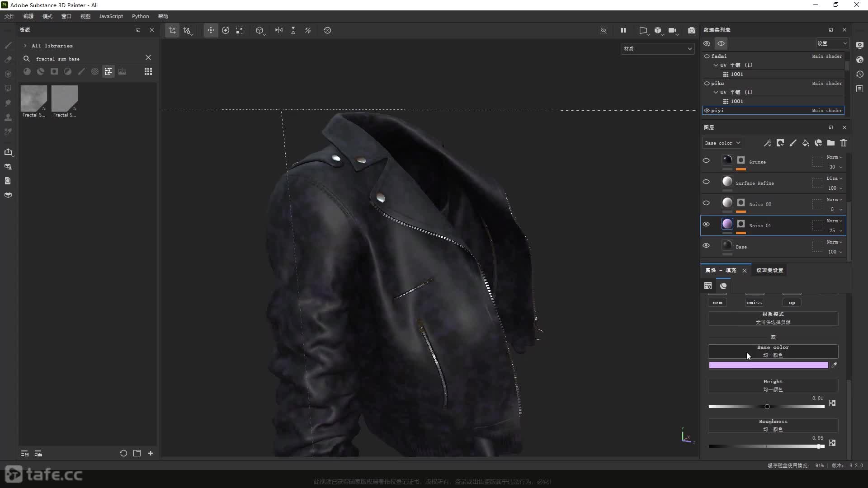Hide the Surface Refine layer

point(706,182)
